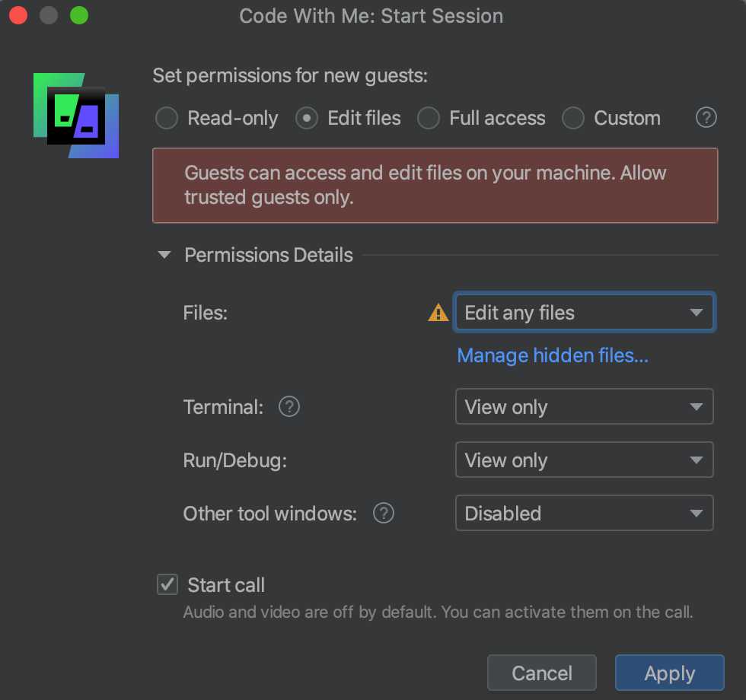Image resolution: width=746 pixels, height=700 pixels.
Task: Collapse the Permissions Details section
Action: [164, 256]
